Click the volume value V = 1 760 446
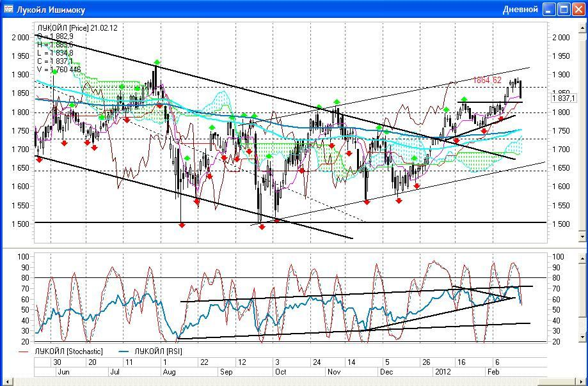Viewport: 588px width, 386px height. tap(59, 69)
